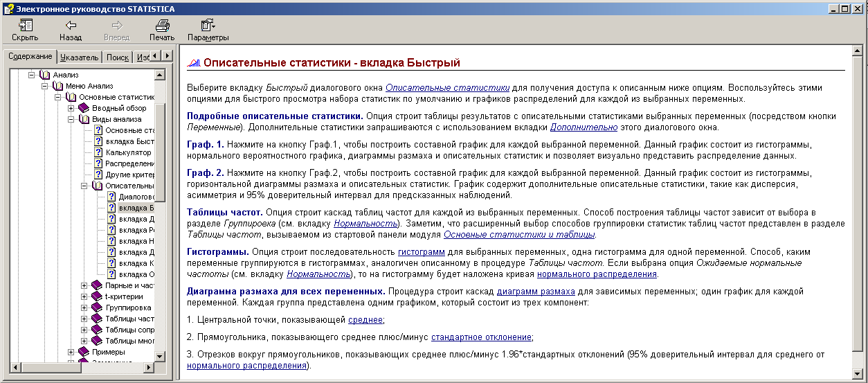Expand the Таблицы мног… node
The image size is (868, 383).
click(84, 341)
